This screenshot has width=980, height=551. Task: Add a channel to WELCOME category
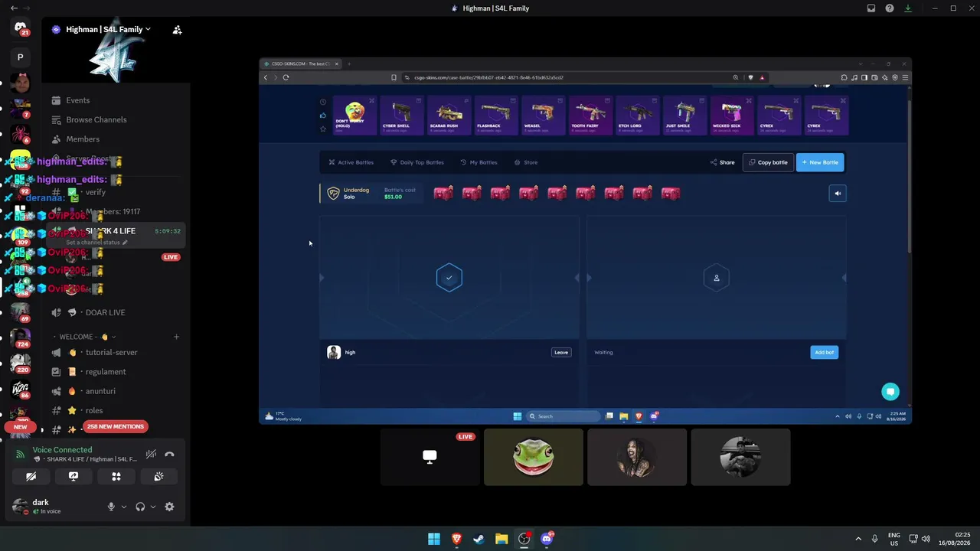pyautogui.click(x=176, y=337)
